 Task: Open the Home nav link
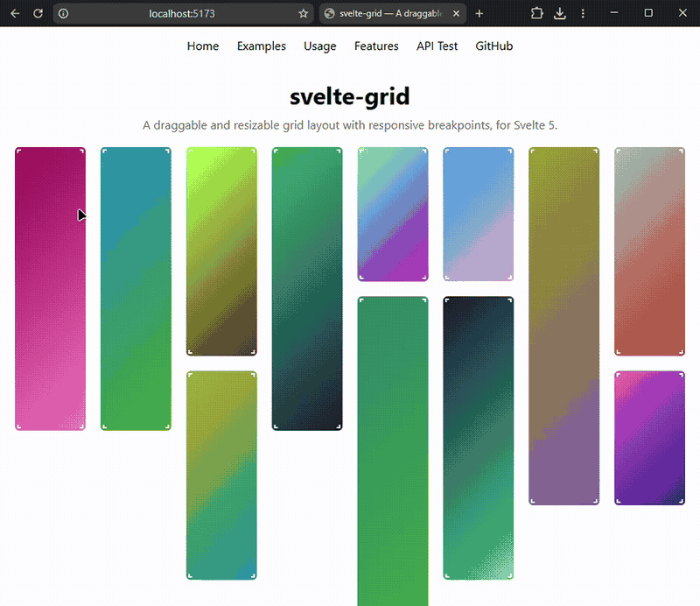203,46
